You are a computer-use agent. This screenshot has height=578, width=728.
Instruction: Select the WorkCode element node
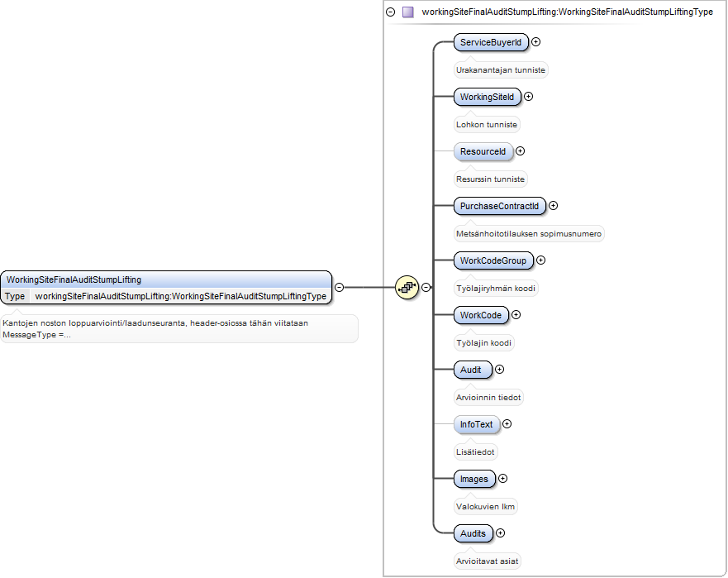(x=481, y=315)
